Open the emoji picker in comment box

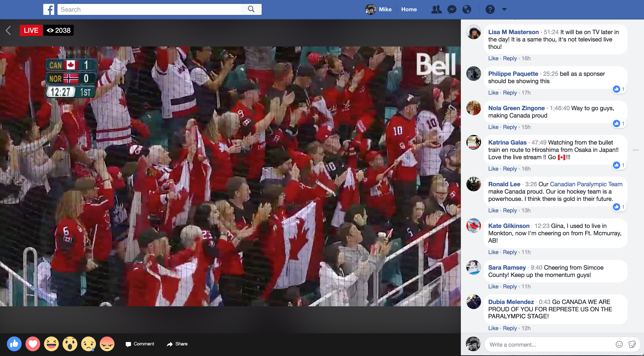coord(619,345)
